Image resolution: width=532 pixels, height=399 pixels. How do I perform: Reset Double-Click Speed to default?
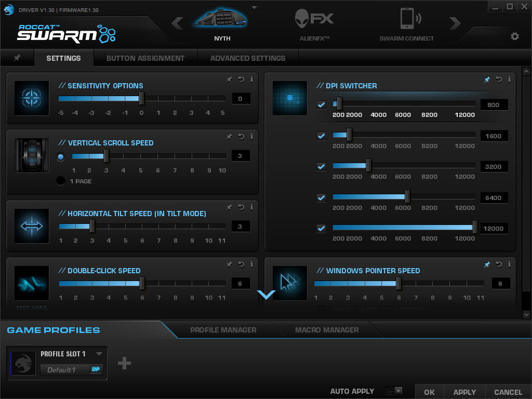pos(241,264)
